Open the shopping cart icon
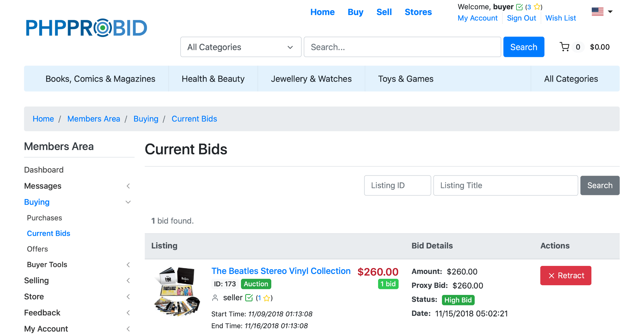 pos(565,47)
